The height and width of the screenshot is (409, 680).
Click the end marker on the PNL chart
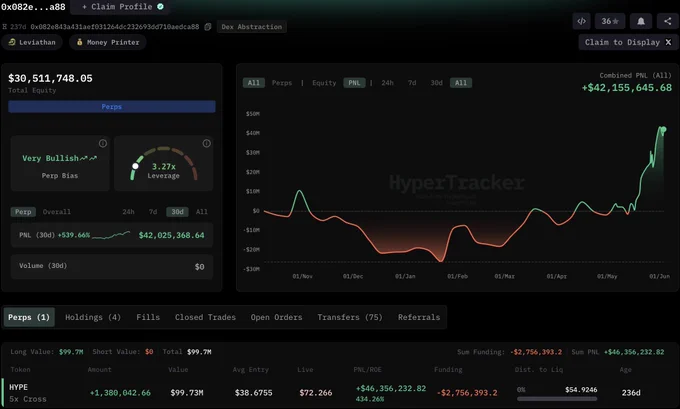tap(663, 130)
